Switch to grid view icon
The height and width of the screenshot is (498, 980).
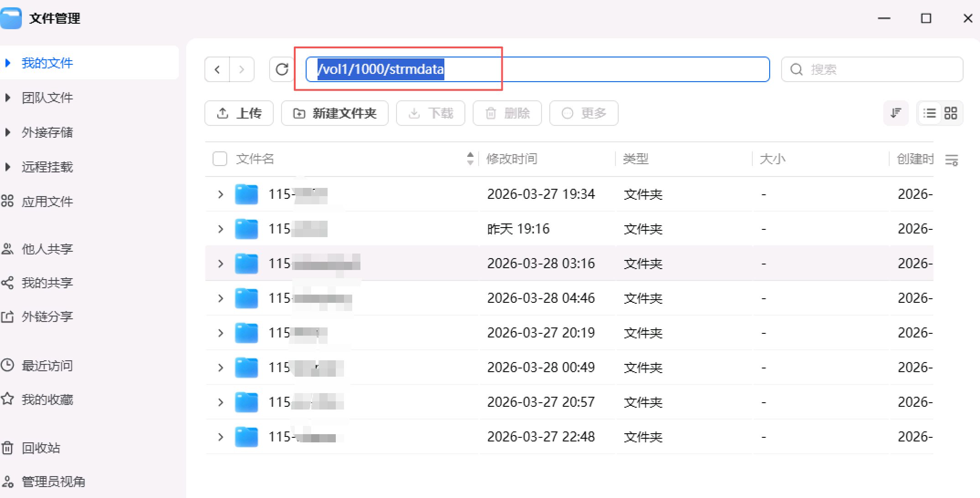tap(951, 113)
